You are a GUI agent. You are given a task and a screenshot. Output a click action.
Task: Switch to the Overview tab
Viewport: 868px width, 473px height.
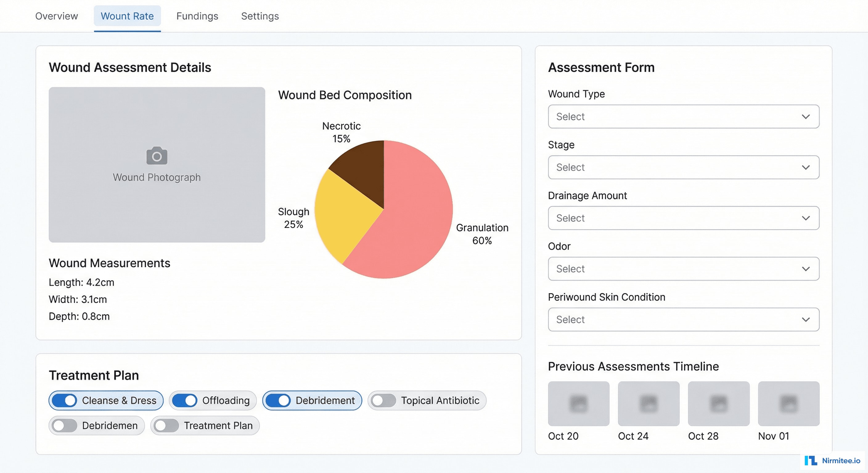click(x=56, y=16)
